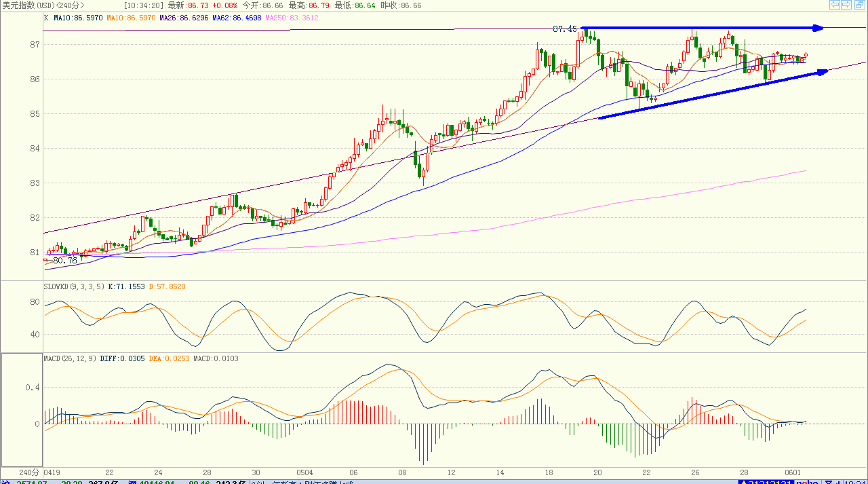Select the MACD(26,12,9) indicator title

(x=70, y=358)
